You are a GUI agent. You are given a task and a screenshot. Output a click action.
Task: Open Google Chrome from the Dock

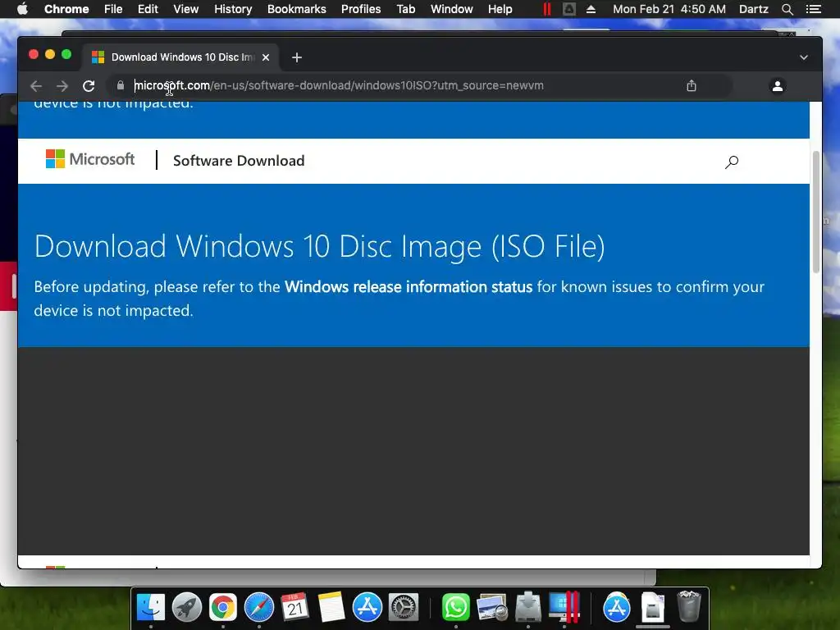[x=223, y=607]
